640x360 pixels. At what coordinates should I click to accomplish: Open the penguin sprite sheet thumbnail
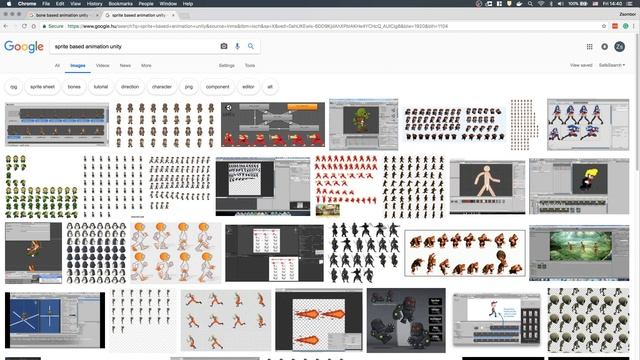96,253
